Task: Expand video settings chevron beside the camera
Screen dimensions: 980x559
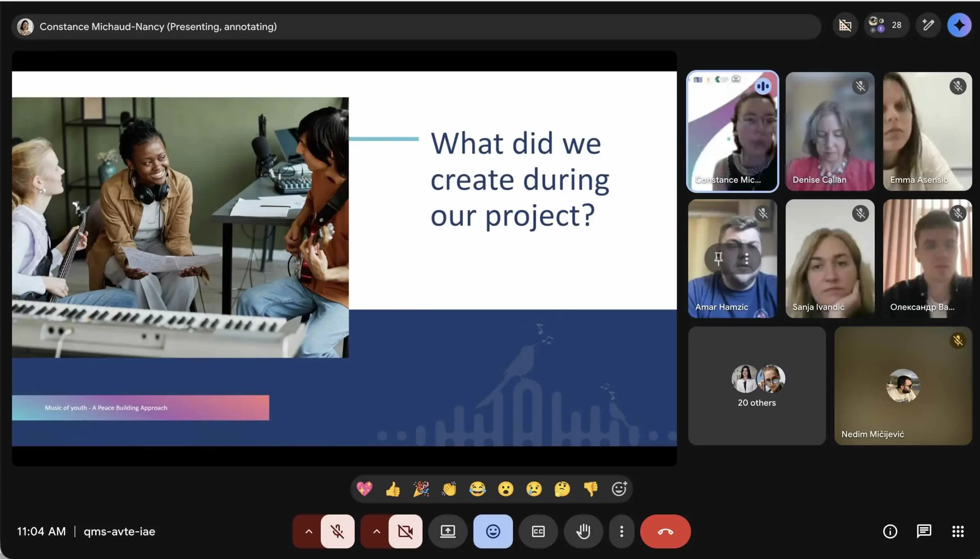Action: 376,531
